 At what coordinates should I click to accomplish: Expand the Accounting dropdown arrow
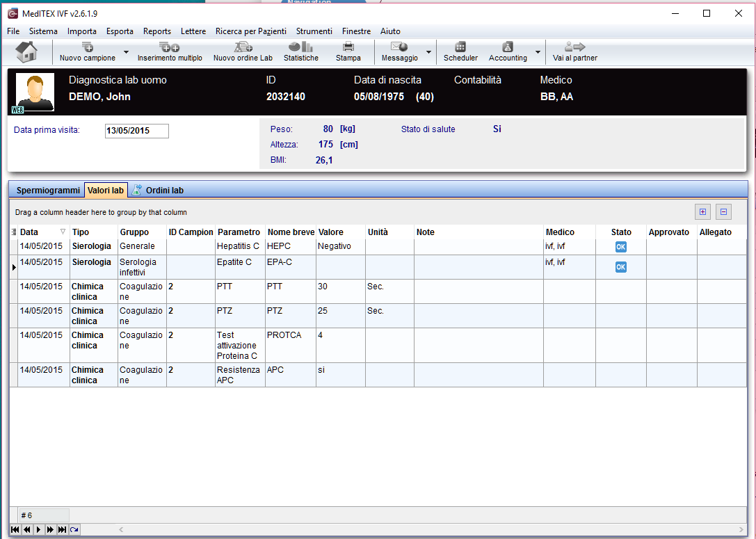pos(538,52)
